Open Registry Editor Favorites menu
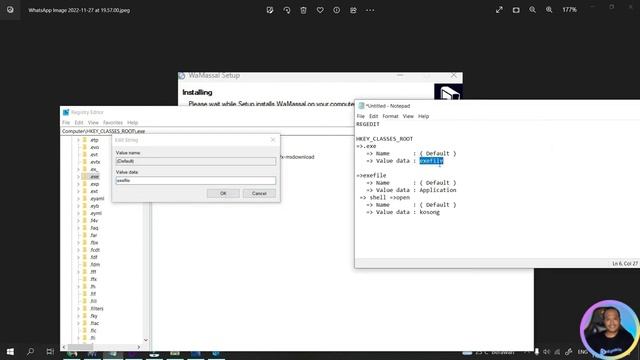Image resolution: width=640 pixels, height=360 pixels. click(x=113, y=122)
